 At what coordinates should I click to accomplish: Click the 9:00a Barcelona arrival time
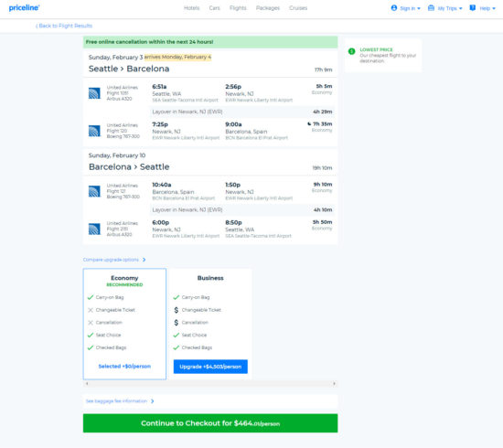click(x=233, y=124)
